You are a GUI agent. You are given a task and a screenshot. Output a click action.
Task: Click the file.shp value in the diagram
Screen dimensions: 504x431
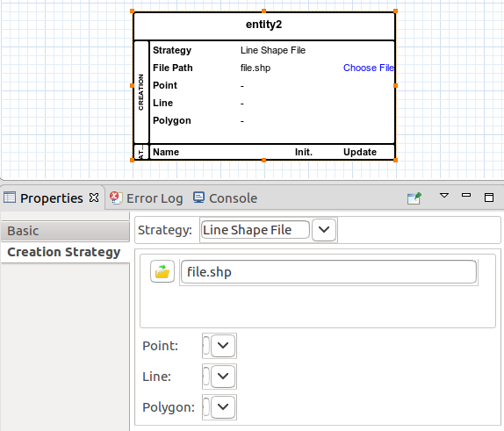256,68
